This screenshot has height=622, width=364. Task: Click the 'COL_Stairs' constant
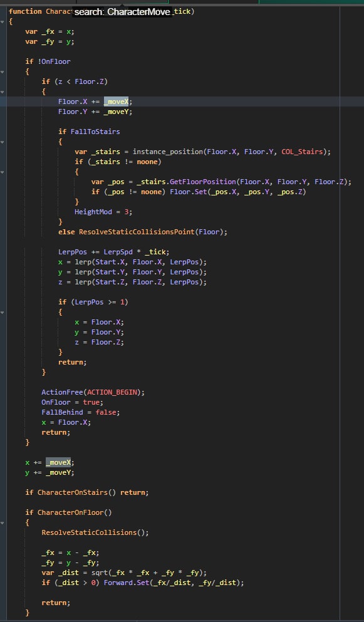point(302,152)
